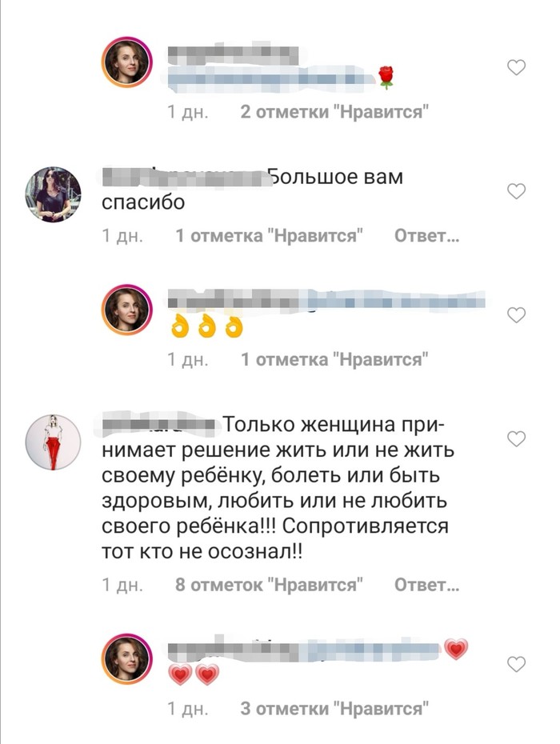Open the blurred username before "Только женщина"
The height and width of the screenshot is (744, 560).
pos(159,424)
